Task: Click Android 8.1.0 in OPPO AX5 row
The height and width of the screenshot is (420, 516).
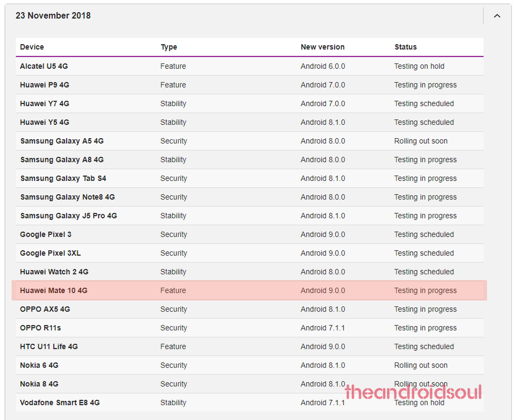Action: tap(323, 309)
